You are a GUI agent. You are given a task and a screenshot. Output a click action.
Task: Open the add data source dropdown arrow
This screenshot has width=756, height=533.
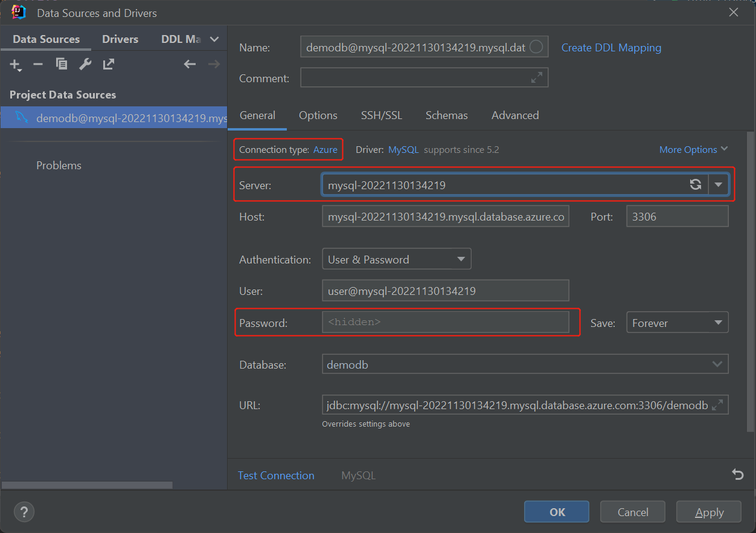pyautogui.click(x=20, y=71)
